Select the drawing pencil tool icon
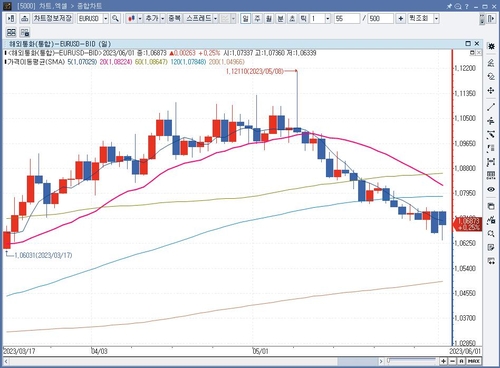Viewport: 500px width, 368px height. tap(491, 62)
